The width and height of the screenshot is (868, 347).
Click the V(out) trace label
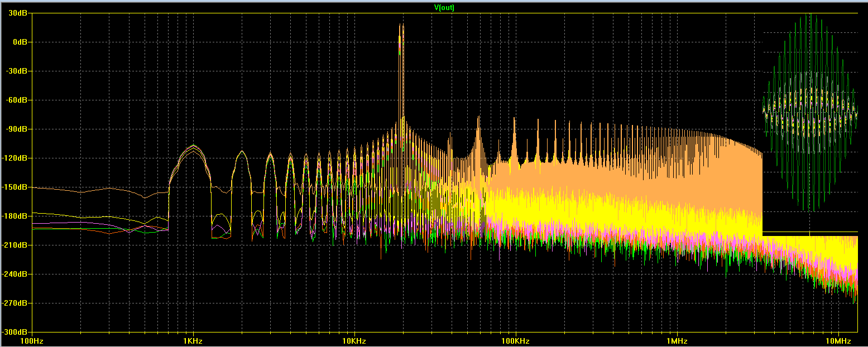[x=444, y=8]
